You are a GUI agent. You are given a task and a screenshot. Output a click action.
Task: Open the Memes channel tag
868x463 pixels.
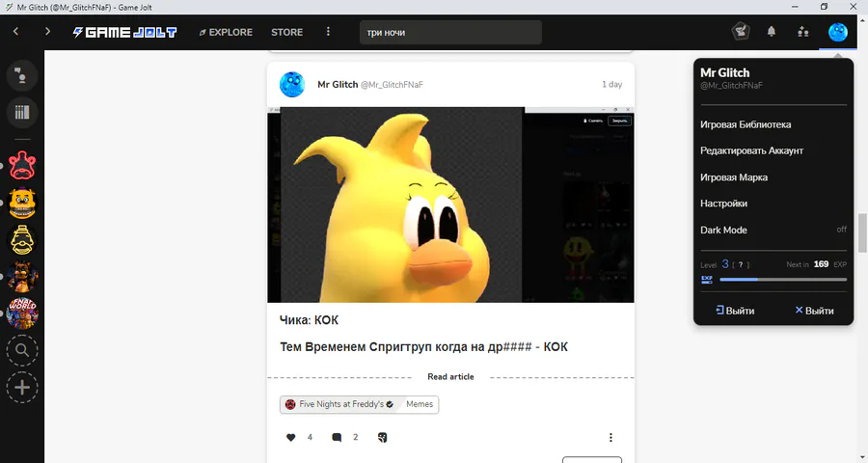(x=420, y=404)
